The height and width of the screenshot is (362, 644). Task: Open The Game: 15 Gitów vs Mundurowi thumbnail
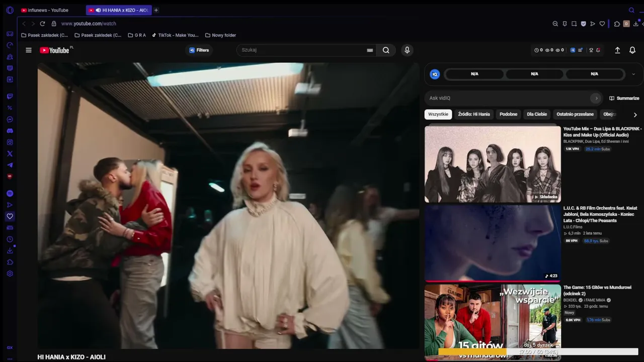(x=493, y=322)
